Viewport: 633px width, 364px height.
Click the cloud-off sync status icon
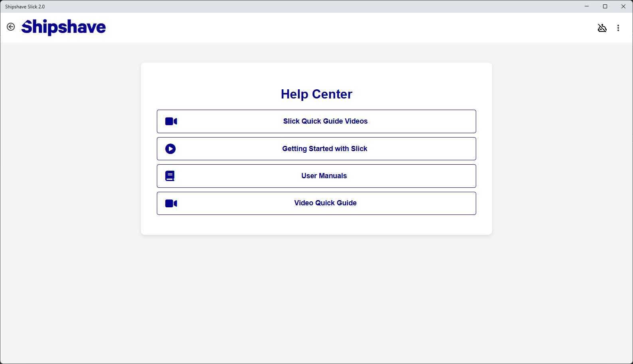pyautogui.click(x=602, y=28)
